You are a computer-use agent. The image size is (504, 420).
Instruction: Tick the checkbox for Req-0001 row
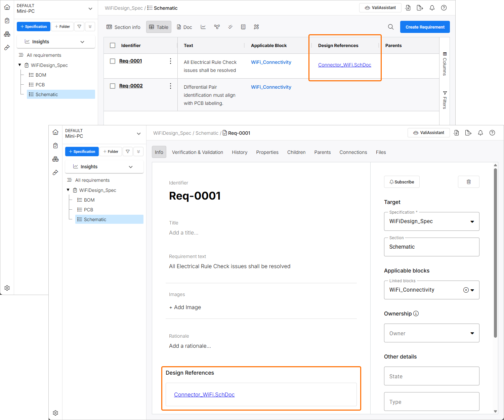pos(113,61)
